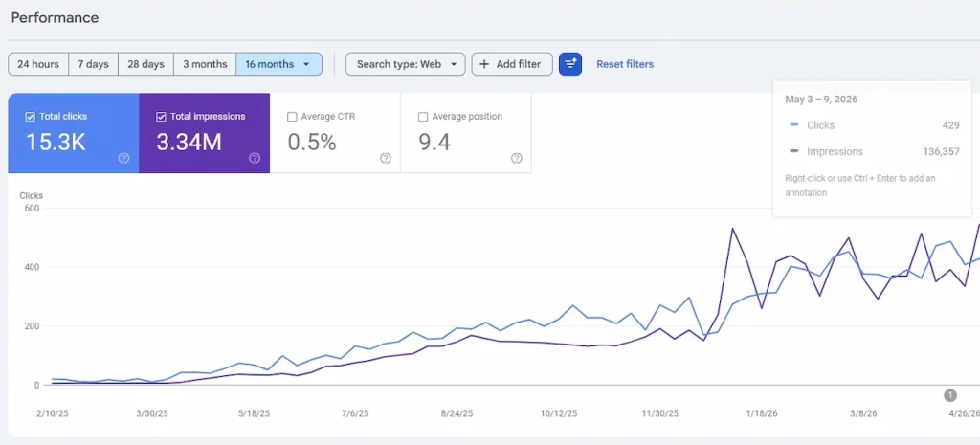Select the 3 months date range
This screenshot has height=445, width=980.
click(x=205, y=64)
